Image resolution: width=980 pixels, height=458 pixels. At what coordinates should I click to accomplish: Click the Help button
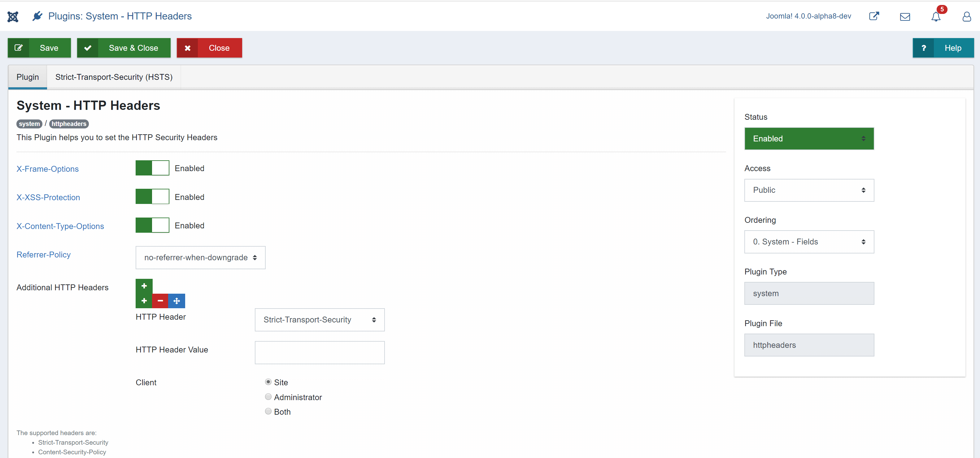click(x=943, y=48)
